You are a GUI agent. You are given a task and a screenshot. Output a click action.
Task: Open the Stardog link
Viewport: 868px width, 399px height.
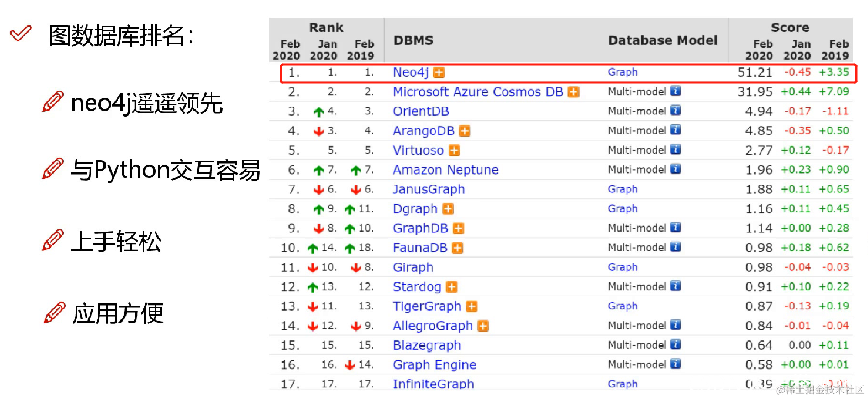tap(417, 287)
